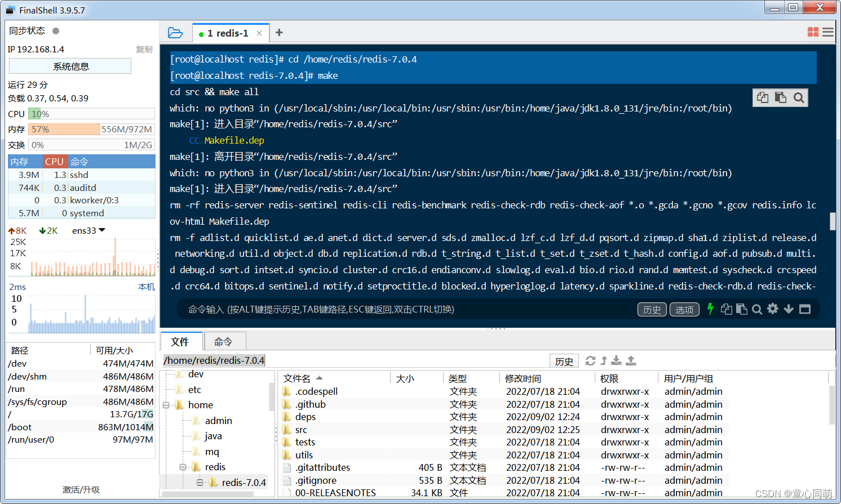Open command 历史 history button
The image size is (841, 504).
coord(652,309)
